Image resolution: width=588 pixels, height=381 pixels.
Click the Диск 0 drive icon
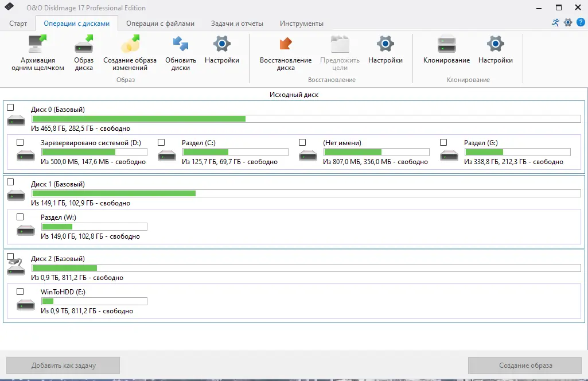click(16, 120)
